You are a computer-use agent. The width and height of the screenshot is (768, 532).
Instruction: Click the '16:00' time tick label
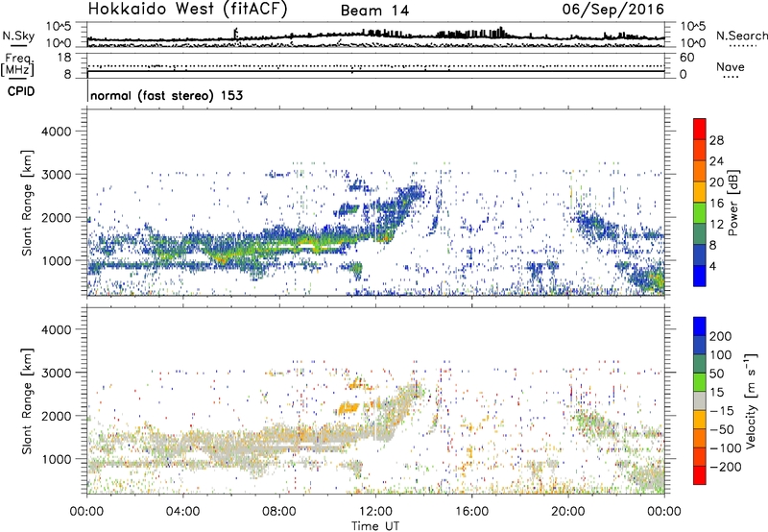(x=471, y=512)
